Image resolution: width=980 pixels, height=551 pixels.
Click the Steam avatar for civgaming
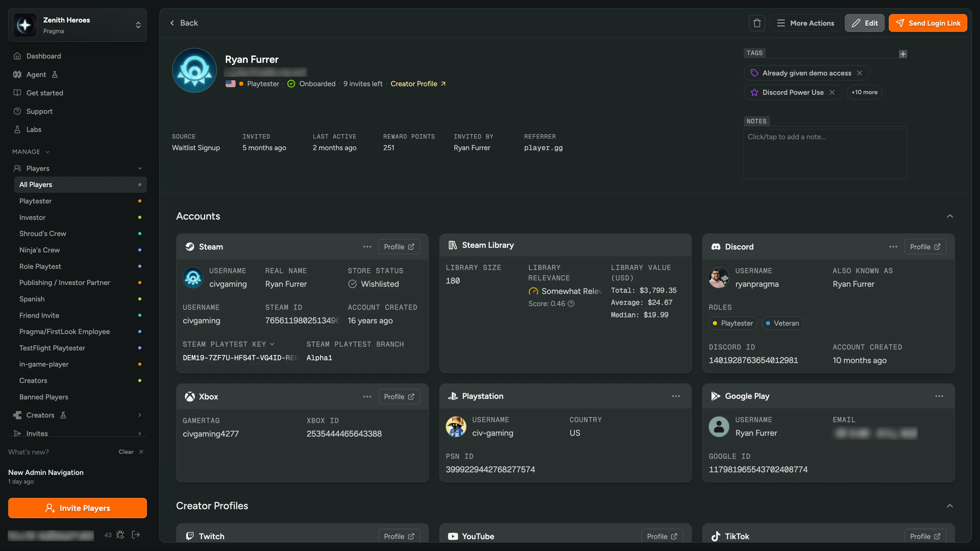tap(193, 278)
